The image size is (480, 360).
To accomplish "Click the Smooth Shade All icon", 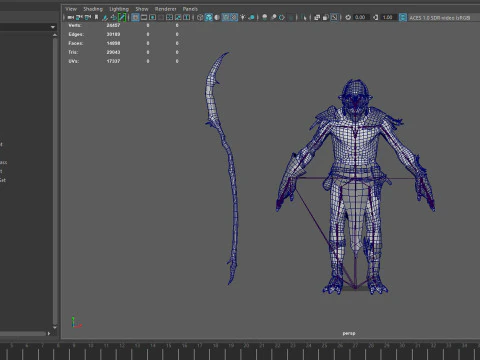I will point(209,17).
